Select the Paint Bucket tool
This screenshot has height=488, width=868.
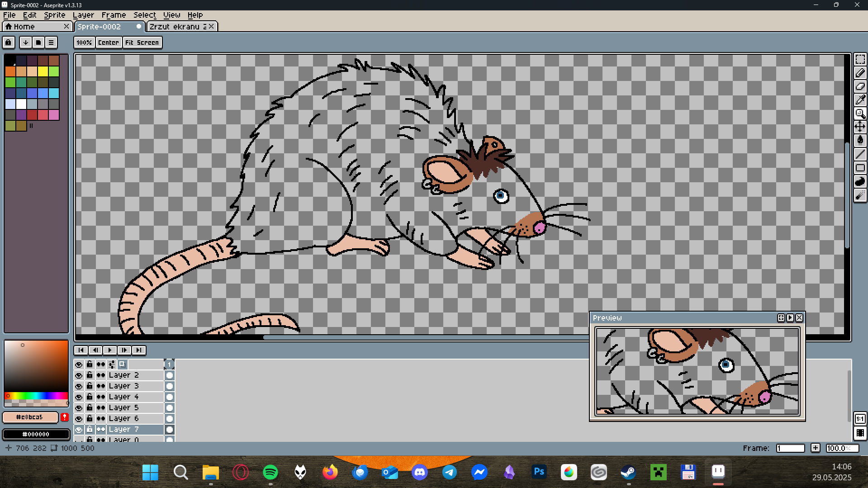click(860, 141)
